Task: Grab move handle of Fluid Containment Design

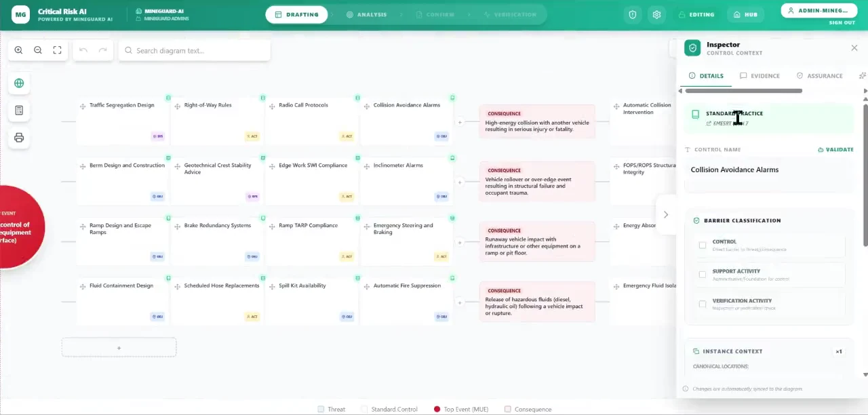Action: tap(83, 286)
